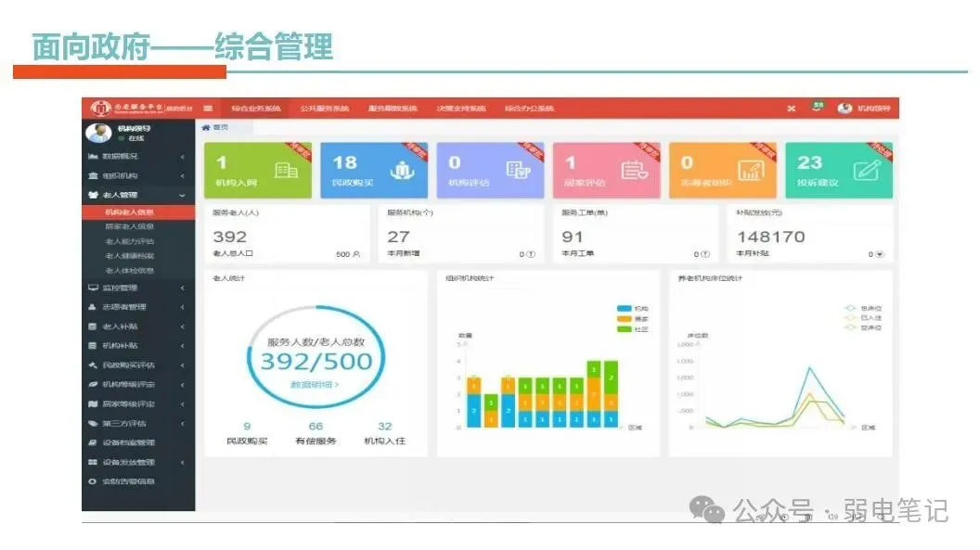Click the profile photo above the sidebar menu
Viewport: 980px width, 550px height.
click(x=98, y=133)
